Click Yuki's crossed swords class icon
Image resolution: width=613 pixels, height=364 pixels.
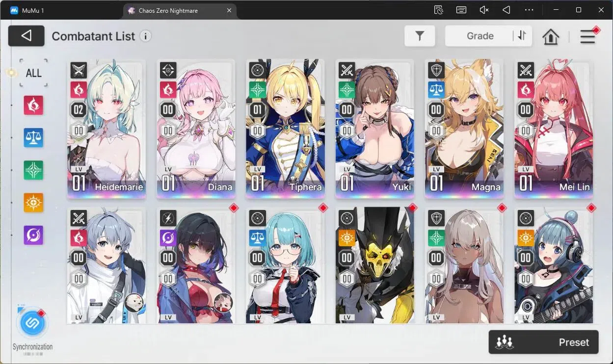(x=347, y=71)
